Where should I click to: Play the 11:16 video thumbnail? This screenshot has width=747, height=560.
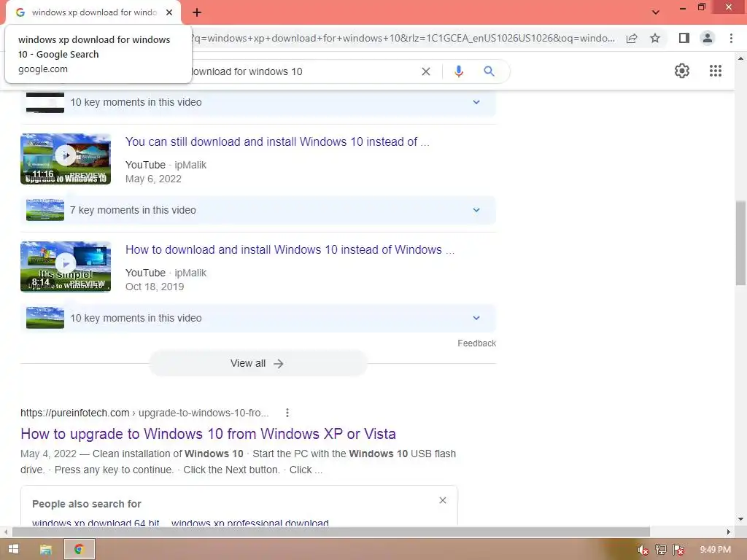(x=66, y=158)
